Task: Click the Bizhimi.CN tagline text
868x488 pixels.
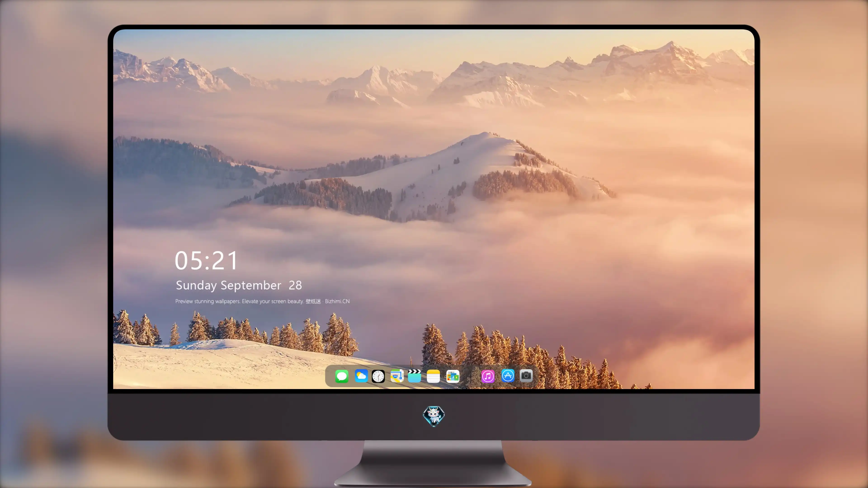Action: (x=262, y=301)
